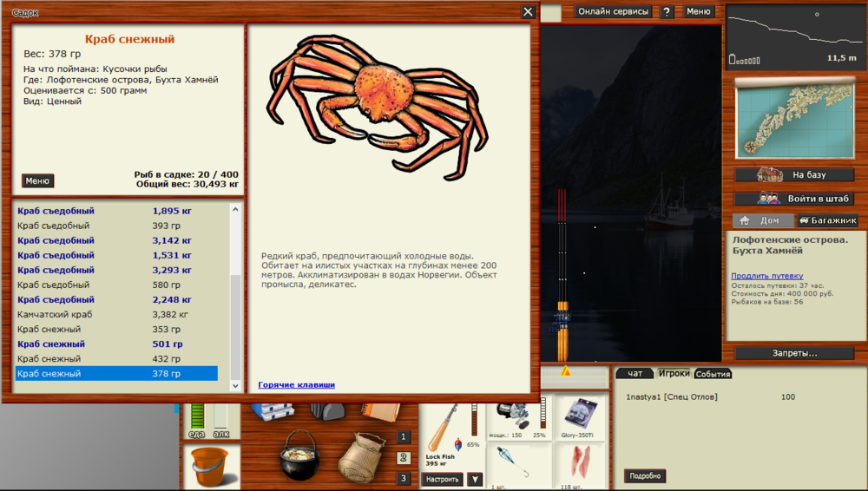Image resolution: width=868 pixels, height=491 pixels.
Task: Open the Дом tab
Action: click(763, 220)
